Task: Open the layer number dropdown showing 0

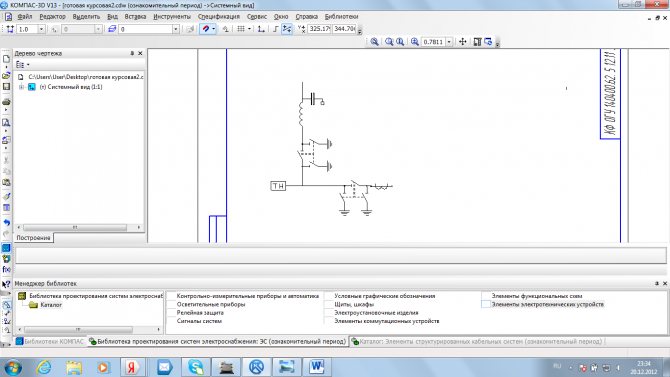Action: point(175,29)
